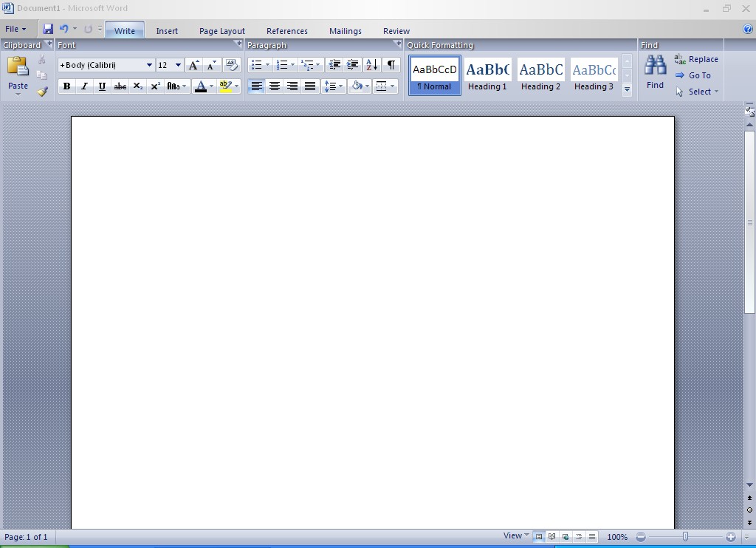The width and height of the screenshot is (756, 548).
Task: Toggle show paragraph marks
Action: 391,65
